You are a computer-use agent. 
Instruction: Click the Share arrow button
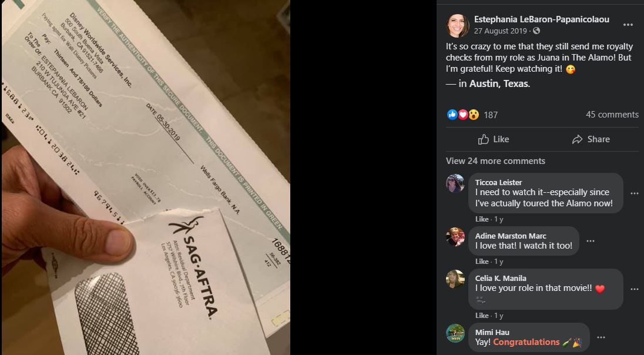591,139
